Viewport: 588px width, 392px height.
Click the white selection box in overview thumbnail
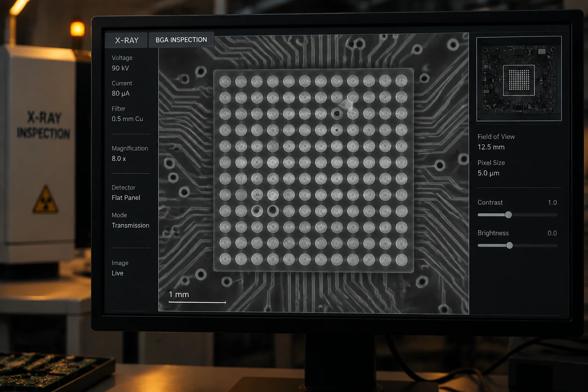tap(519, 80)
